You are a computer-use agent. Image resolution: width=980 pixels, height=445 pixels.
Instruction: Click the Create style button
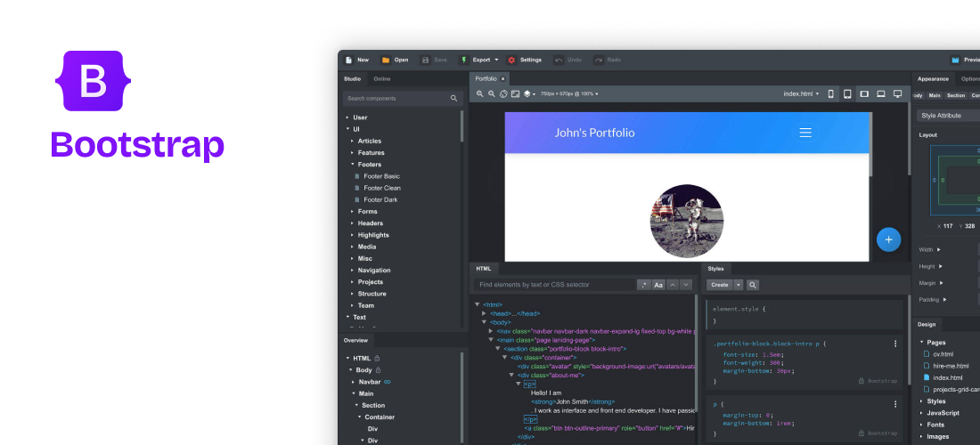click(x=719, y=285)
